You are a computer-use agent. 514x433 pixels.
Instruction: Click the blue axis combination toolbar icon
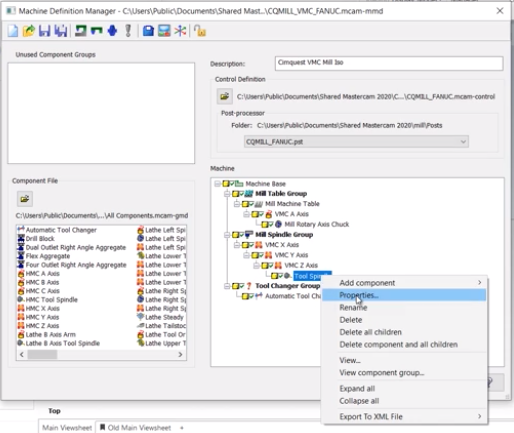coord(112,31)
